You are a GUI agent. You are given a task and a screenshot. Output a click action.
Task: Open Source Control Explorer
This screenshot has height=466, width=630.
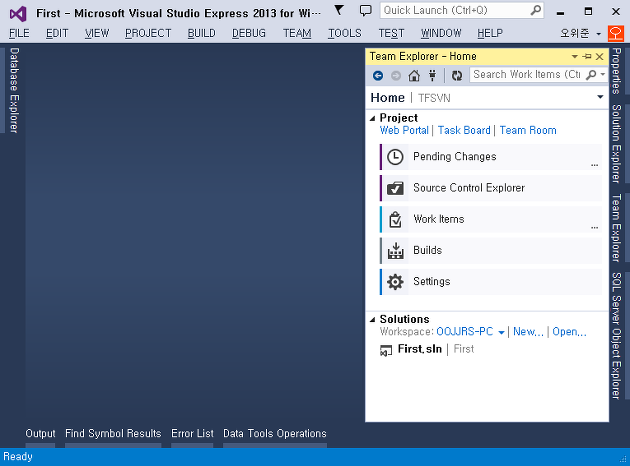[x=491, y=188]
